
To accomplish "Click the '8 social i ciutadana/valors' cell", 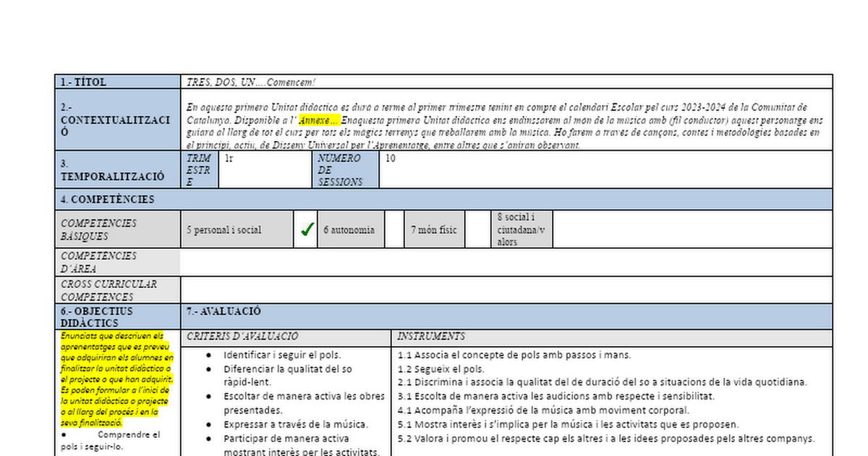I will click(x=522, y=229).
